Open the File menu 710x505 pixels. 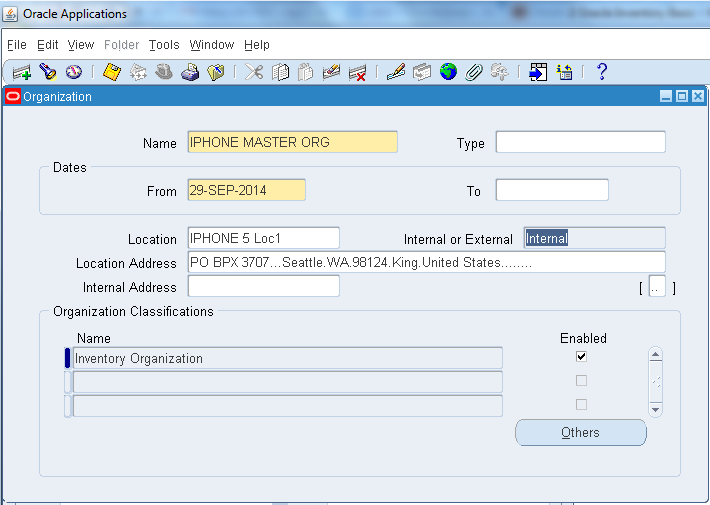coord(17,45)
